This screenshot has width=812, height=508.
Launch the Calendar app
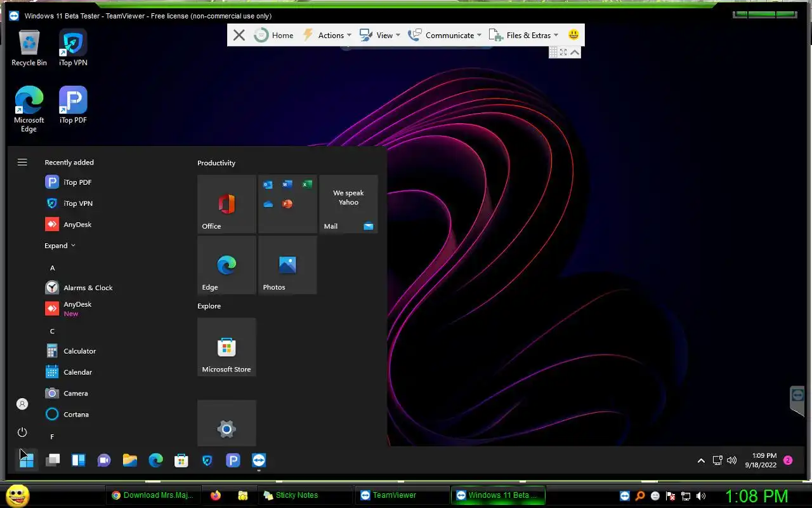tap(69, 372)
